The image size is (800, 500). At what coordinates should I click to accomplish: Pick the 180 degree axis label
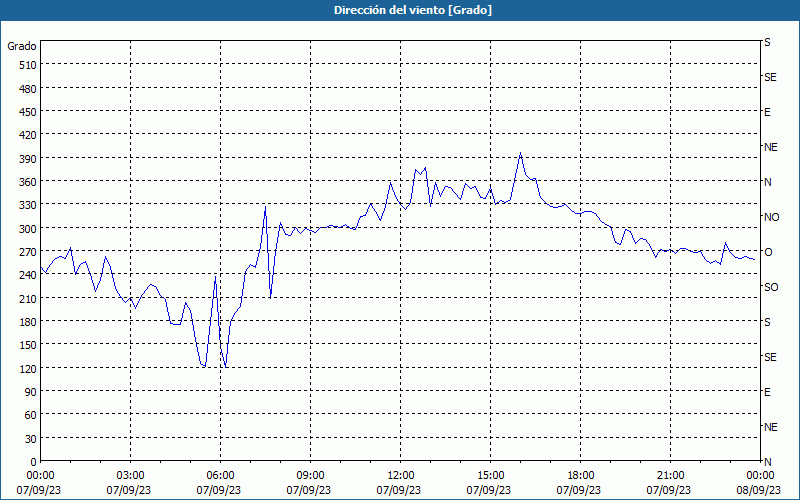[29, 322]
